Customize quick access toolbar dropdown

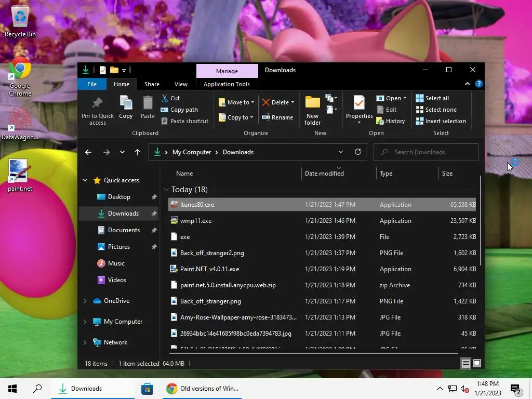pyautogui.click(x=124, y=71)
